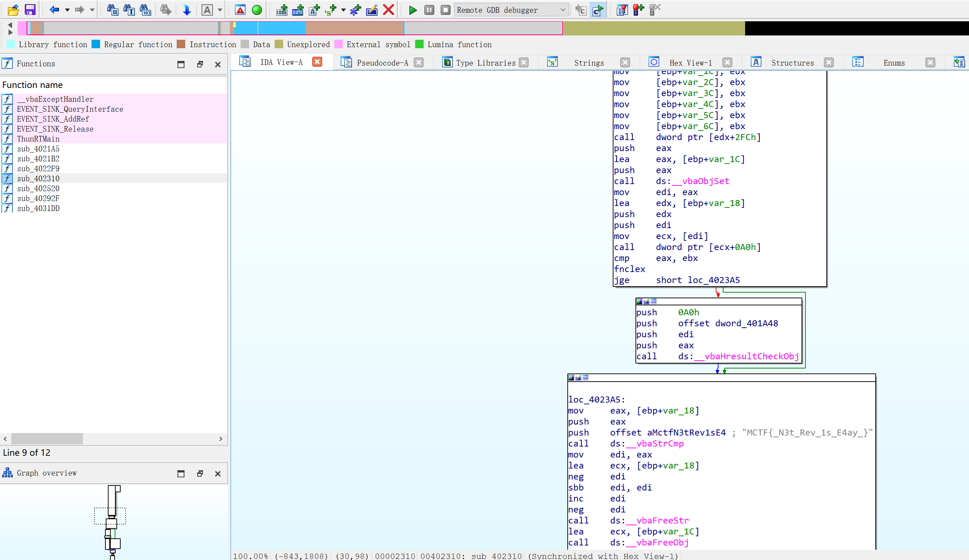969x560 pixels.
Task: Switch to the Strings tab
Action: 589,63
